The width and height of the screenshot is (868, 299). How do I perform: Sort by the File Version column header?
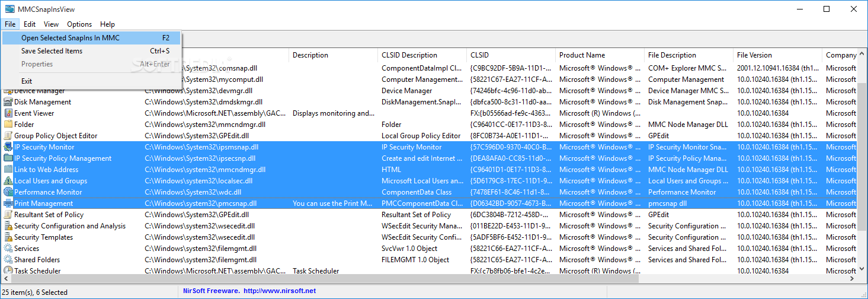[779, 55]
